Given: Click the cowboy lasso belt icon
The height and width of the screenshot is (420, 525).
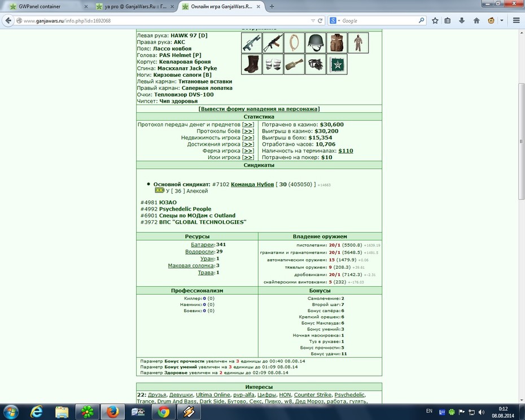Looking at the screenshot, I should click(x=294, y=42).
